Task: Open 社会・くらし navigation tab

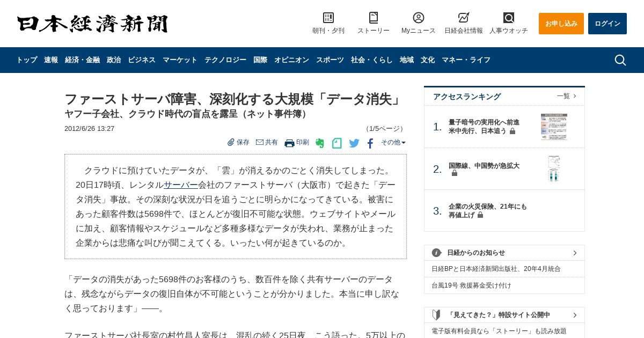Action: (372, 60)
